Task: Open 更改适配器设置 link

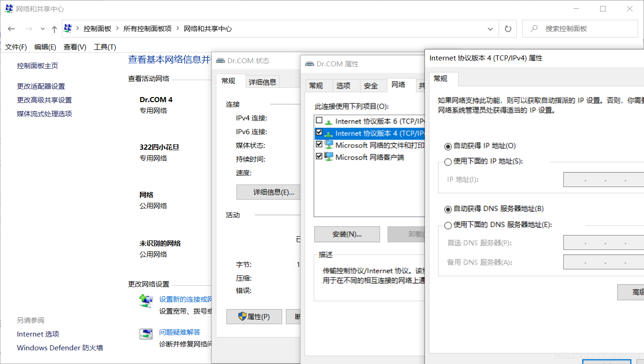Action: pos(41,86)
